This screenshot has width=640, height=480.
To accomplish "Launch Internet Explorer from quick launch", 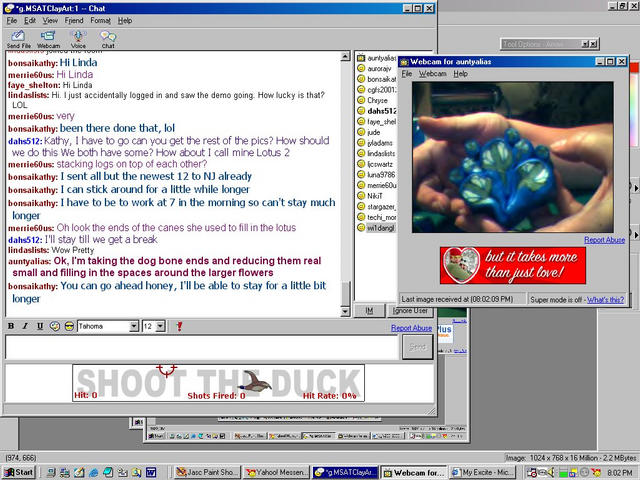I will pos(94,472).
